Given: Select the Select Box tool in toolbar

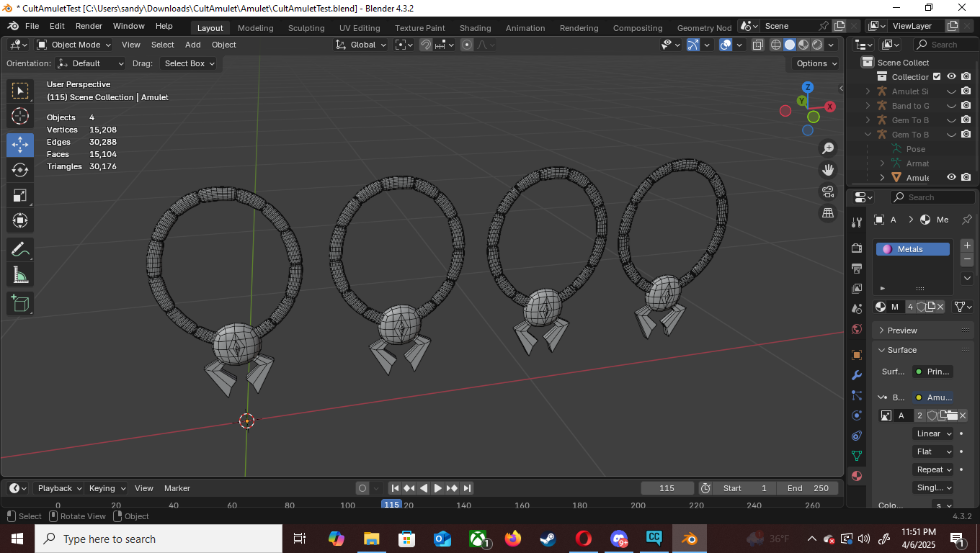Looking at the screenshot, I should (20, 91).
